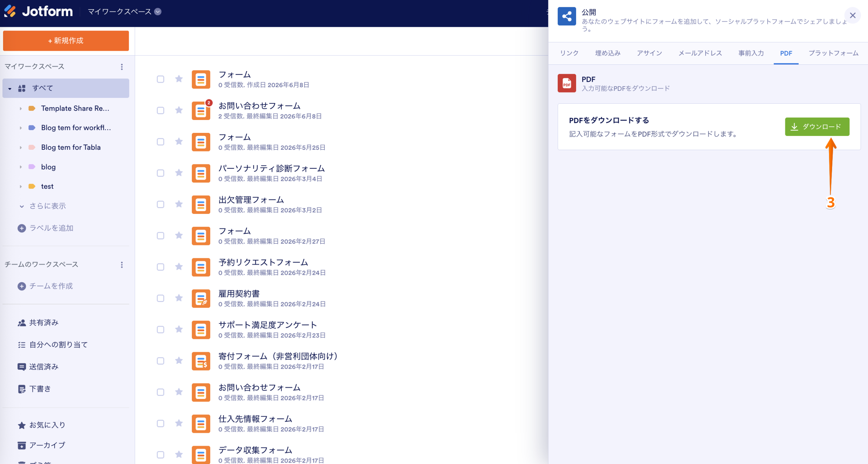The height and width of the screenshot is (464, 868).
Task: Star the 寄付フォーム（非営利団体向け）
Action: [x=179, y=361]
